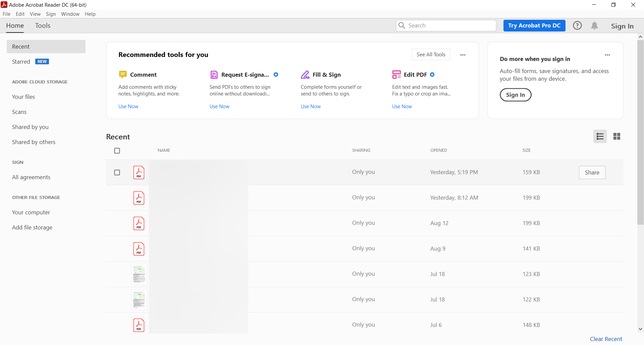This screenshot has width=644, height=345.
Task: Click Sign In in the top bar
Action: point(622,26)
